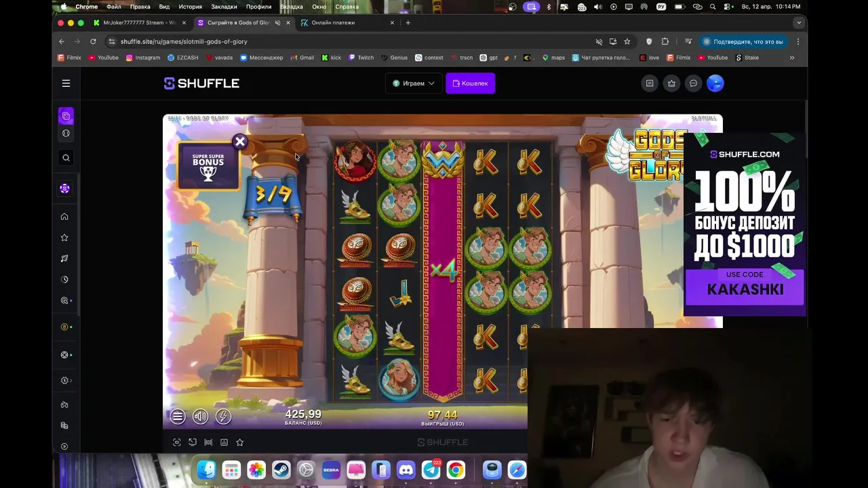Open the gamepad icon in sidebar
868x488 pixels.
[64, 405]
